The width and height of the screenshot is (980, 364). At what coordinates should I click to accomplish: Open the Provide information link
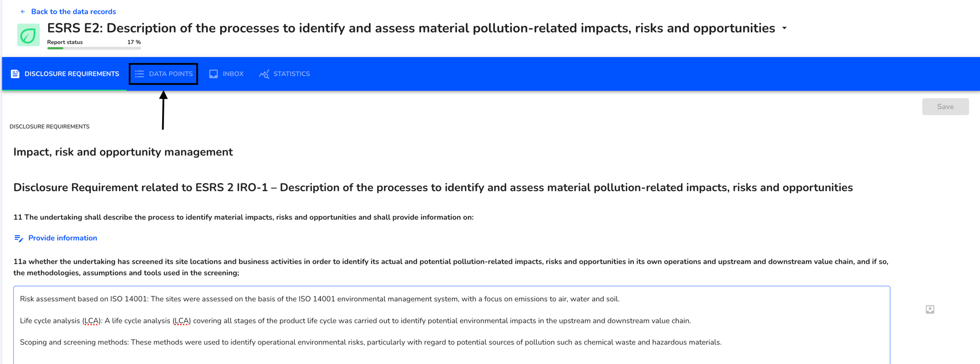point(63,238)
